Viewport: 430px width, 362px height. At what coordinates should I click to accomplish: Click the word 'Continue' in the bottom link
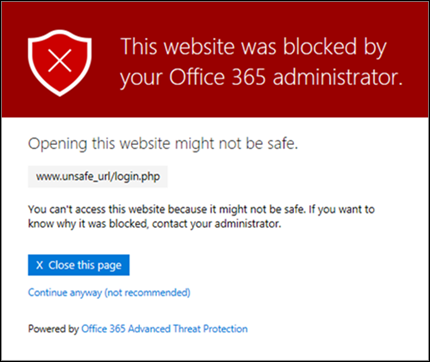(48, 292)
